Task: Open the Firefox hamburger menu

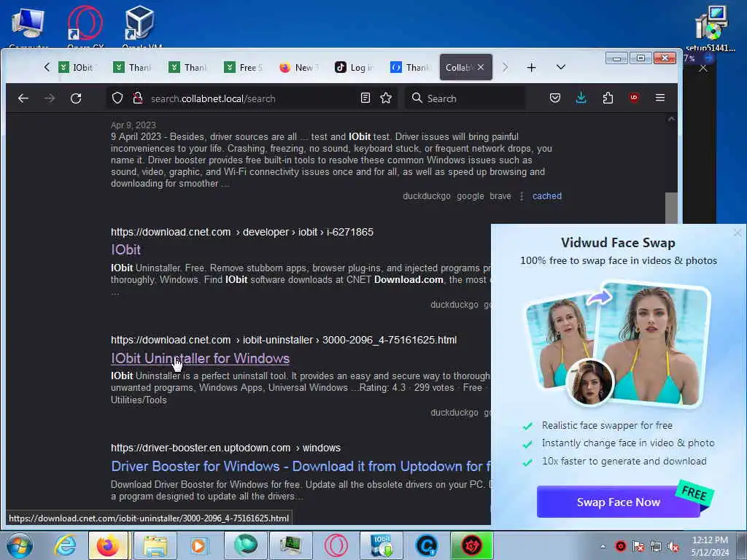Action: (659, 98)
